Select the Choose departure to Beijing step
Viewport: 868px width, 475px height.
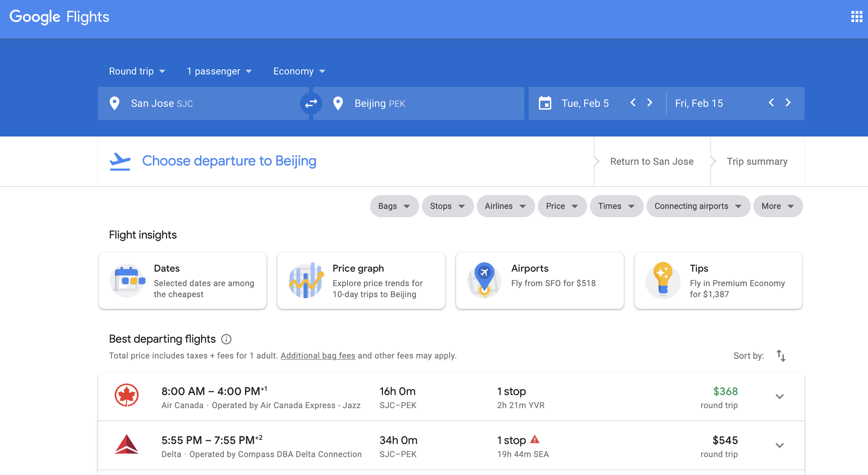pyautogui.click(x=229, y=161)
